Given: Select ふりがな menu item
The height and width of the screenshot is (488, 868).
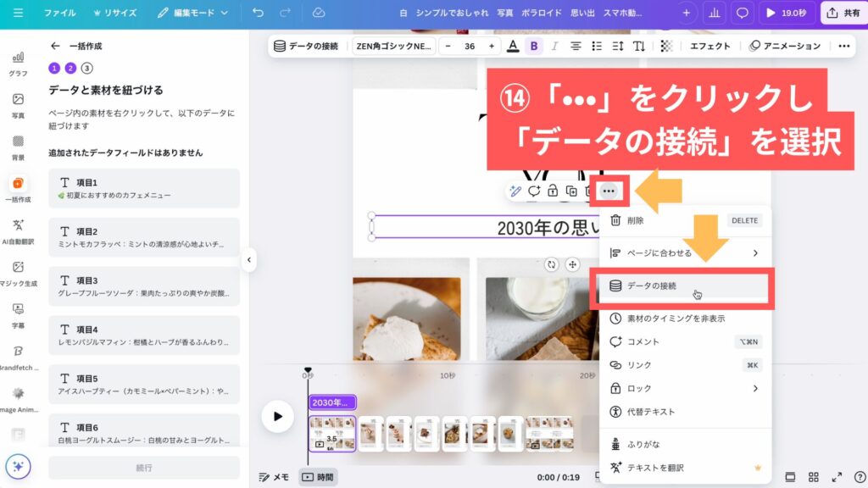Looking at the screenshot, I should click(685, 444).
